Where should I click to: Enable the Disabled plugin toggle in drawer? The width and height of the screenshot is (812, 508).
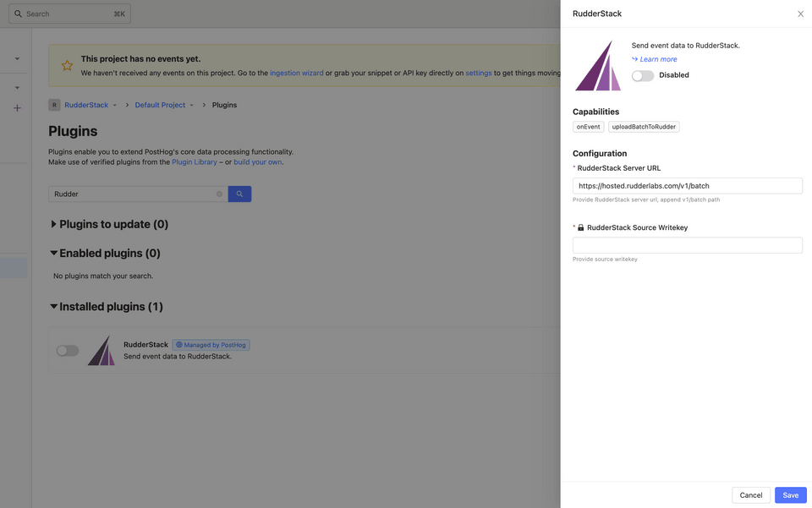tap(643, 75)
